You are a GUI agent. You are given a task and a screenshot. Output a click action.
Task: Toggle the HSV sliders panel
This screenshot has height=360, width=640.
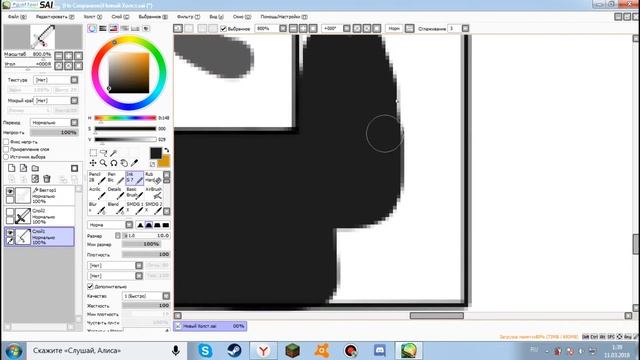coord(113,28)
